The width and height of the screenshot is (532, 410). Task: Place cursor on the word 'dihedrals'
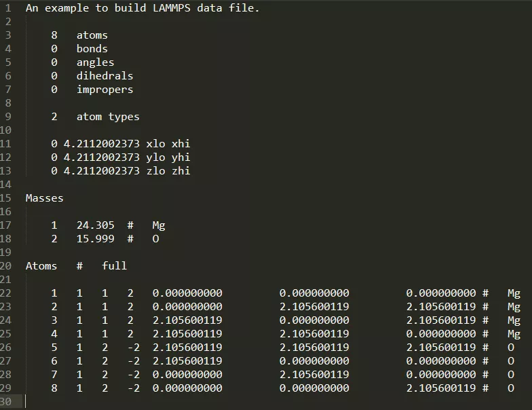pos(104,76)
